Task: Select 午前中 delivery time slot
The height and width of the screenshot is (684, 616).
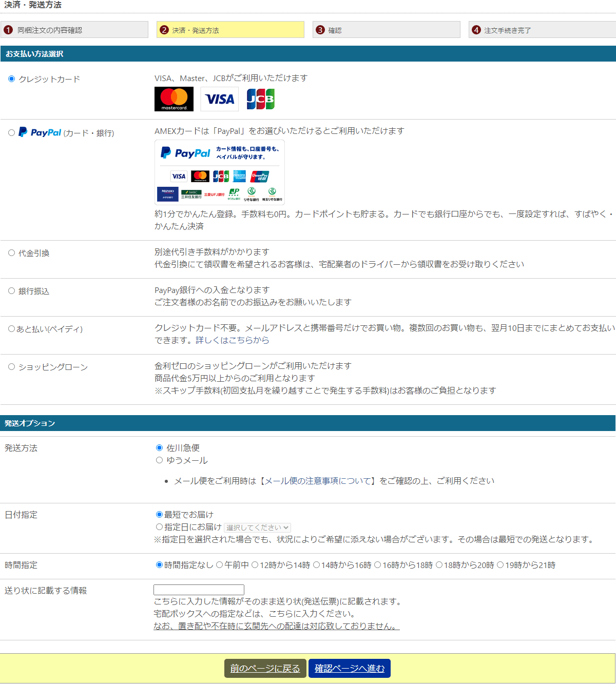Action: 219,565
